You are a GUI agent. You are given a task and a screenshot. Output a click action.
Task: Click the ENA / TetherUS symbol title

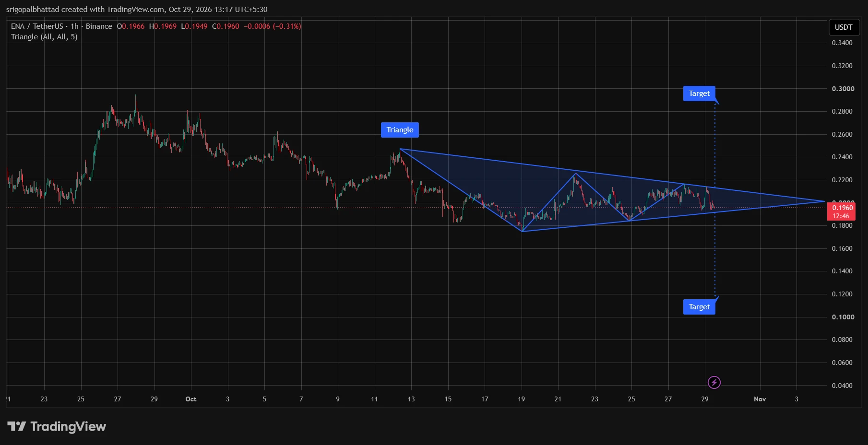(x=37, y=26)
